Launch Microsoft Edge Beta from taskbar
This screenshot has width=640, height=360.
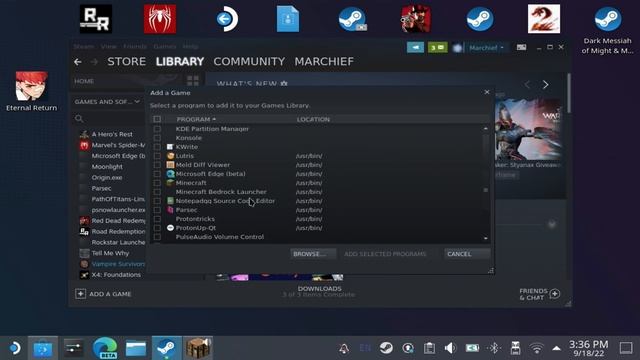click(x=105, y=348)
